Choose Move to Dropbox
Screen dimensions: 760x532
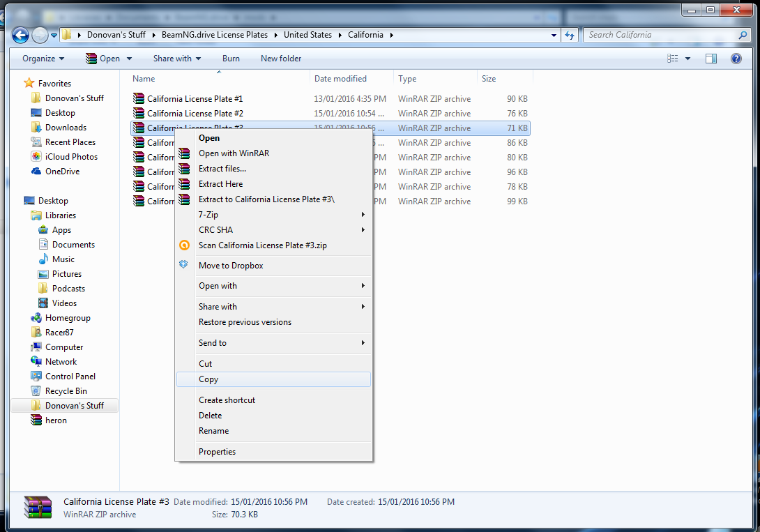(274, 266)
